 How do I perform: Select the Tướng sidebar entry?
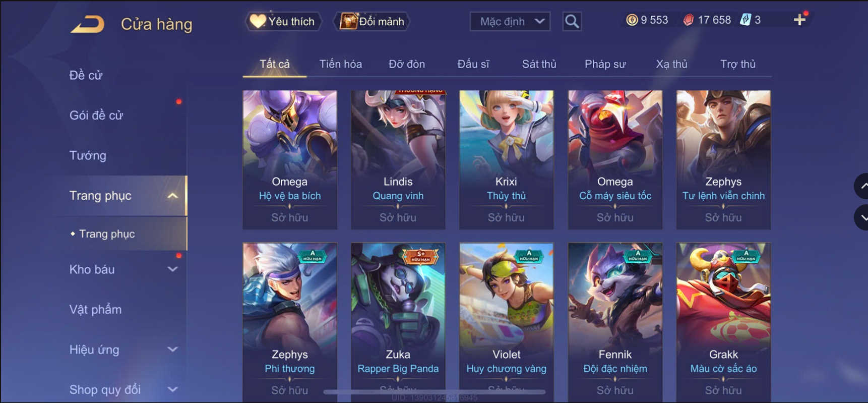point(88,155)
